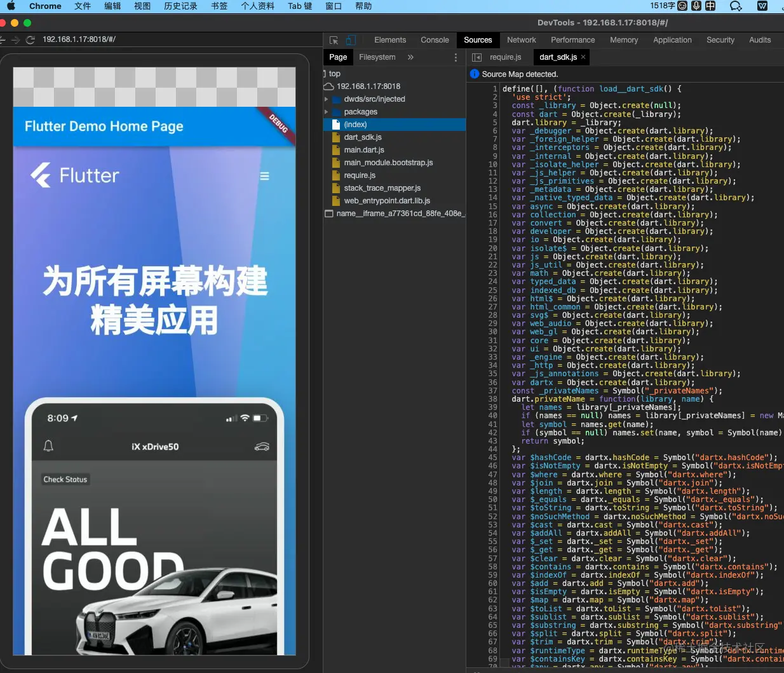Screen dimensions: 784x673
Task: Switch to the Filesystem navigator tab
Action: coord(377,57)
